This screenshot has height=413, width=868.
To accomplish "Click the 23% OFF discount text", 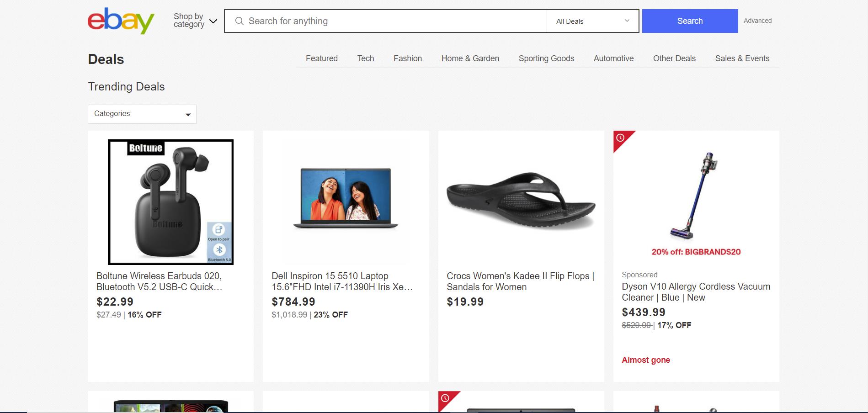I will click(x=330, y=315).
